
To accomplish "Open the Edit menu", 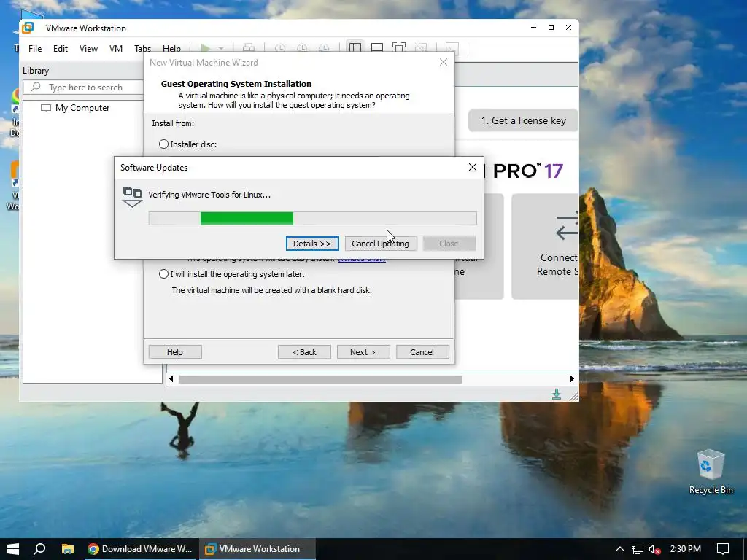I will pos(61,49).
